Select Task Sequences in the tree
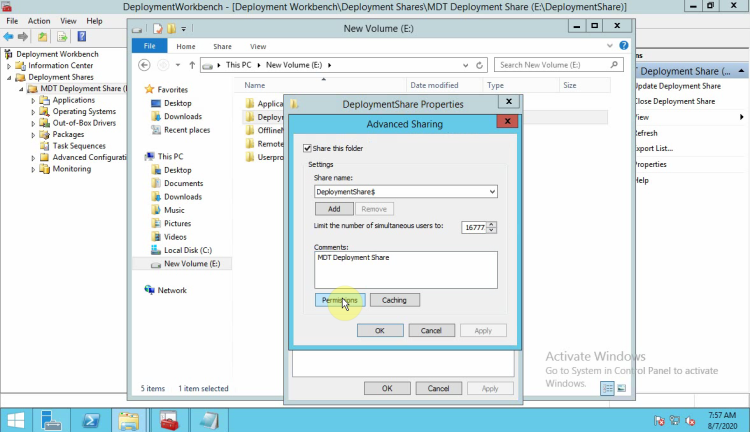 pyautogui.click(x=79, y=146)
